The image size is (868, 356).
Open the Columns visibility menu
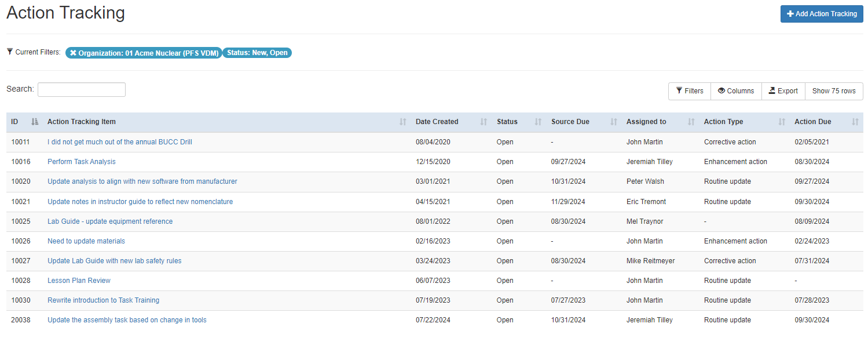point(736,91)
